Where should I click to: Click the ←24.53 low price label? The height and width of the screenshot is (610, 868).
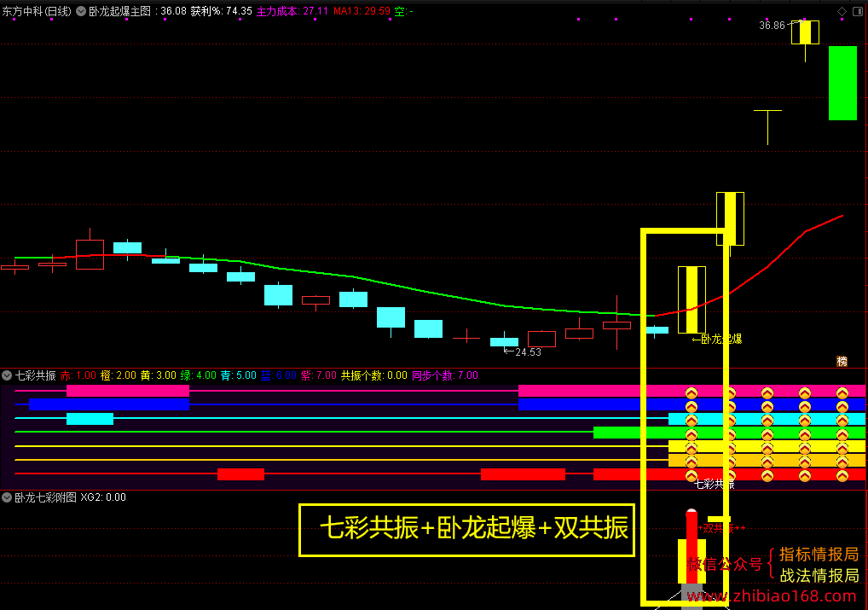click(x=523, y=351)
